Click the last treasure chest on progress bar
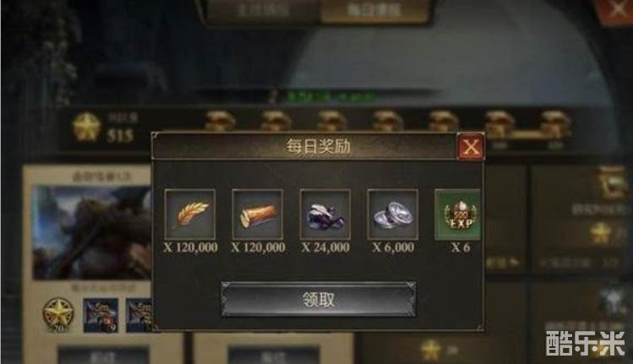Viewport: 633px width, 364px height. tap(555, 122)
